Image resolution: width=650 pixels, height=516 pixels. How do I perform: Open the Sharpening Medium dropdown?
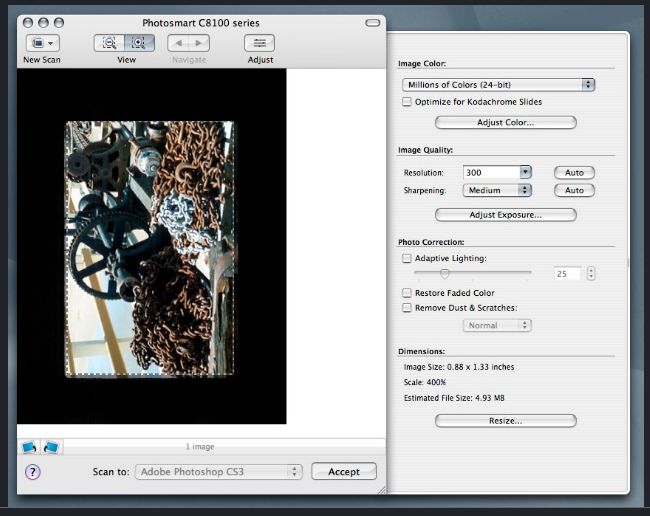(x=497, y=190)
